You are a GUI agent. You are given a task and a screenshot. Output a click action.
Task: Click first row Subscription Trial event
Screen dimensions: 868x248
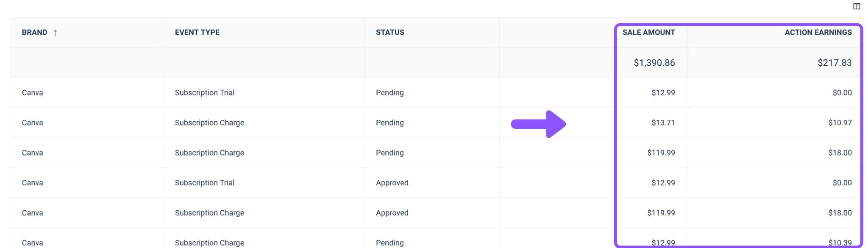205,92
